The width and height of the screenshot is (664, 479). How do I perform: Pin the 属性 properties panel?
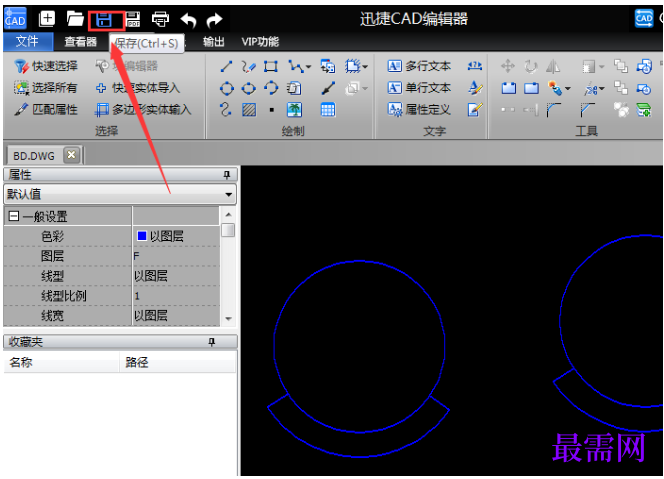(227, 175)
